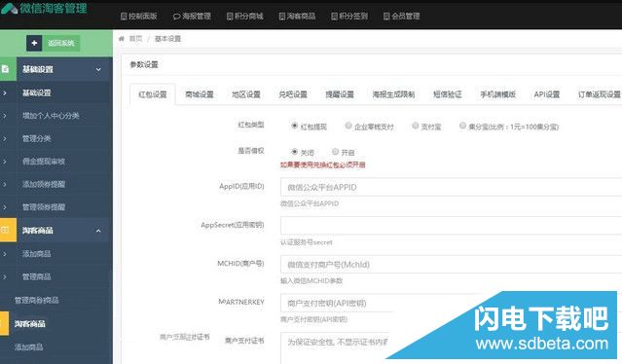The width and height of the screenshot is (622, 364).
Task: Click the arrow icon before sidebar item 添加领券提醒
Action: [5, 184]
